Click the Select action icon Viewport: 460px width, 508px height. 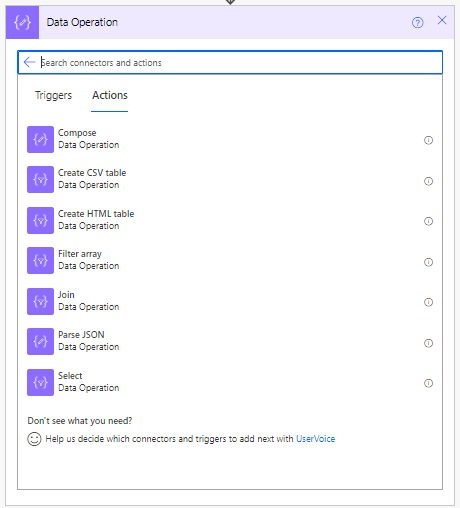pos(40,382)
